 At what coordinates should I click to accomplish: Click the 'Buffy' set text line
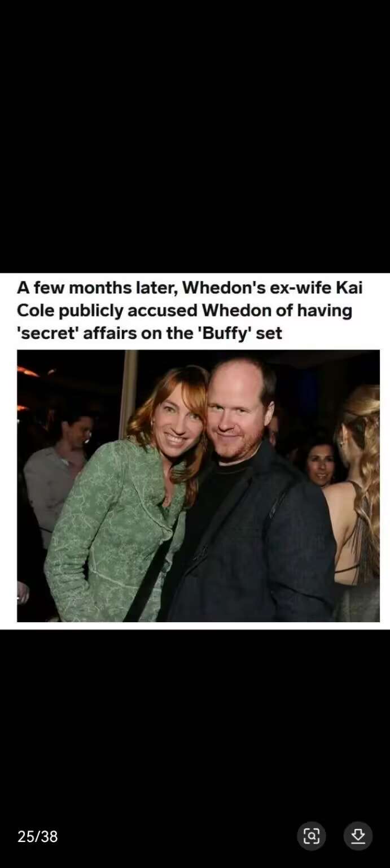[x=150, y=333]
